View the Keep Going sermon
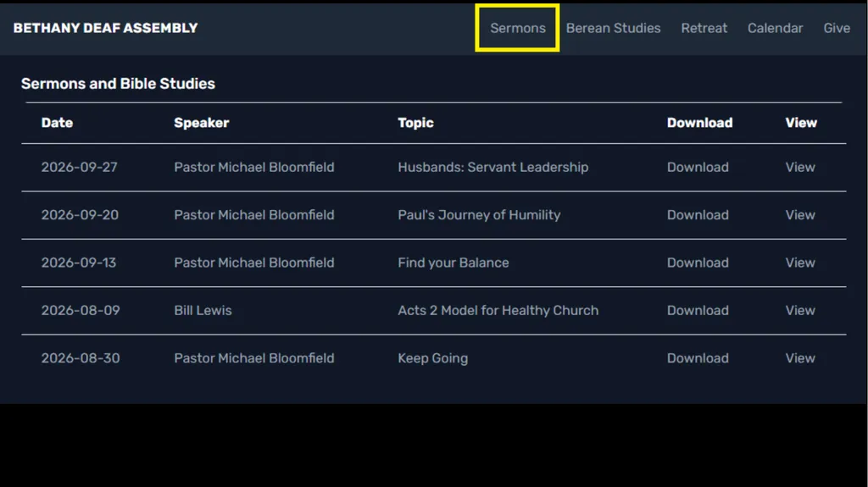This screenshot has height=487, width=868. pos(800,358)
